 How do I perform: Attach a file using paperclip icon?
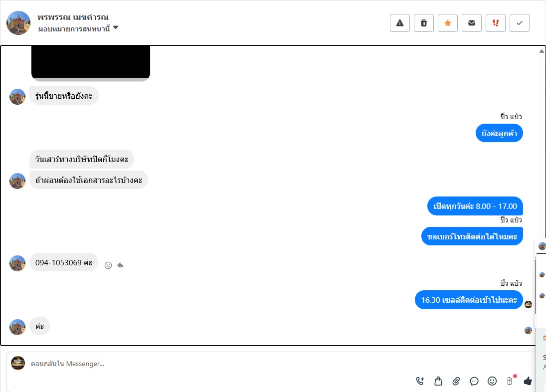pyautogui.click(x=456, y=381)
